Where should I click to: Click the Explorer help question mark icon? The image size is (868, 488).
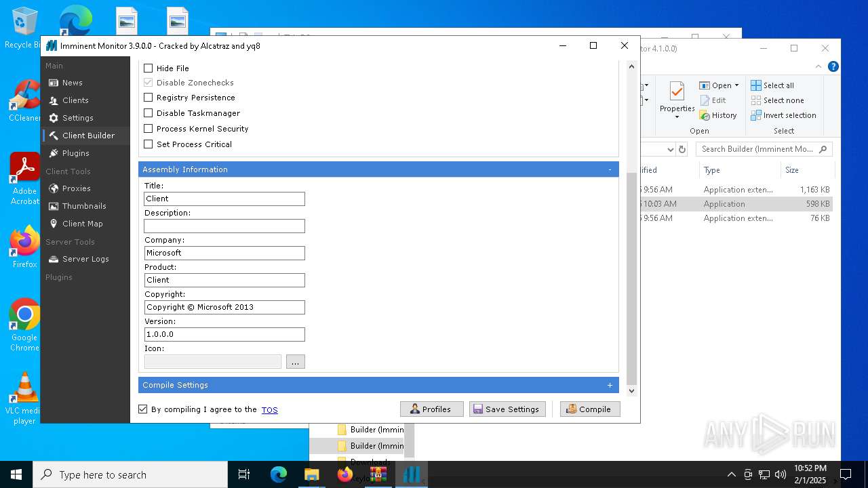pyautogui.click(x=833, y=66)
